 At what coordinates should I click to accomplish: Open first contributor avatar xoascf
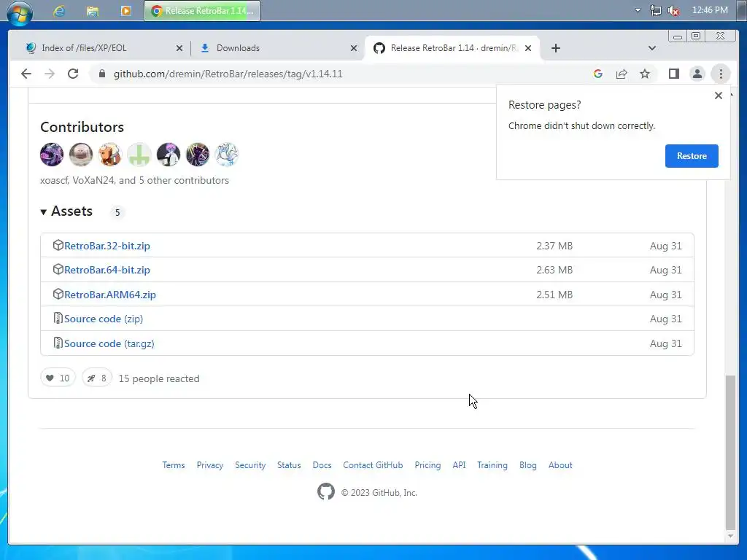pyautogui.click(x=52, y=155)
